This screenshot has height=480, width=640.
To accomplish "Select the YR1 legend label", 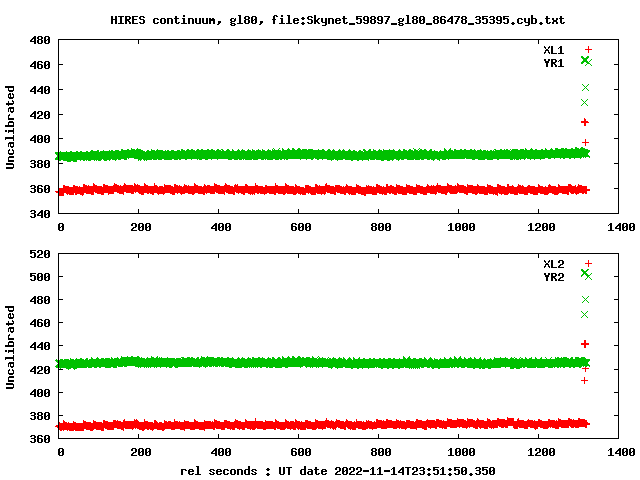I will coord(553,63).
